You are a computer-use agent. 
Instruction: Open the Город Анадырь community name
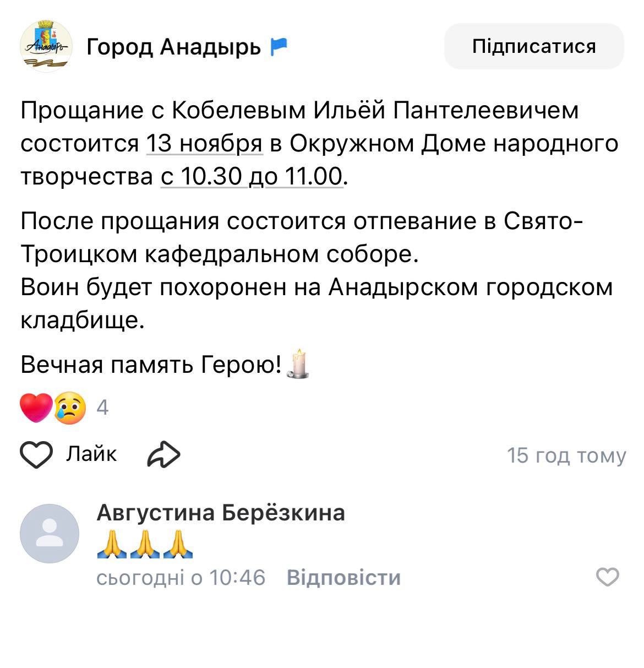point(173,47)
